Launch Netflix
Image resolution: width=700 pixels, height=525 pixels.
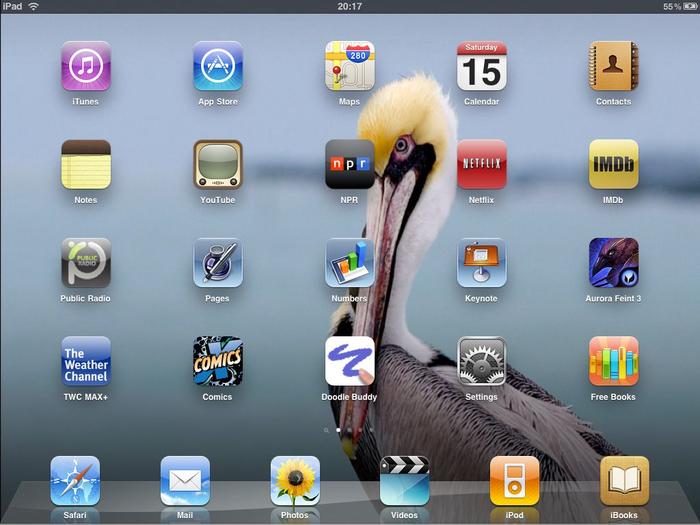pos(481,164)
